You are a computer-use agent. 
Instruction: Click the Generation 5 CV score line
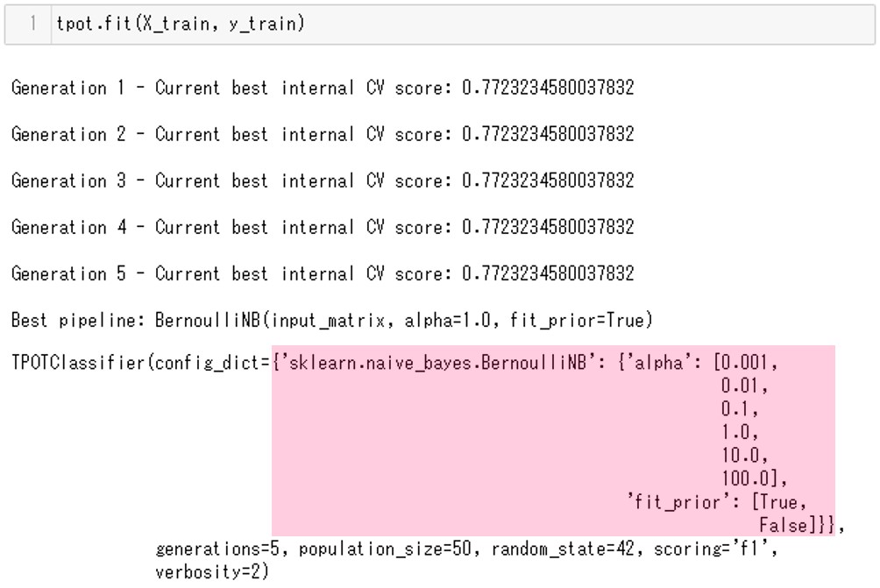click(x=322, y=274)
